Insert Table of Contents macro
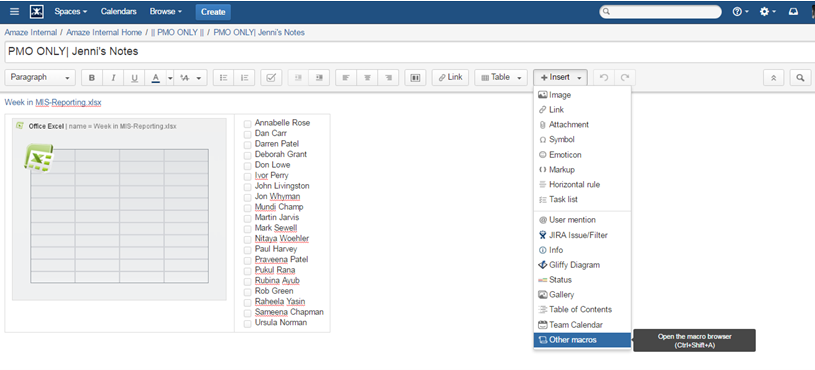The image size is (815, 370). coord(582,310)
